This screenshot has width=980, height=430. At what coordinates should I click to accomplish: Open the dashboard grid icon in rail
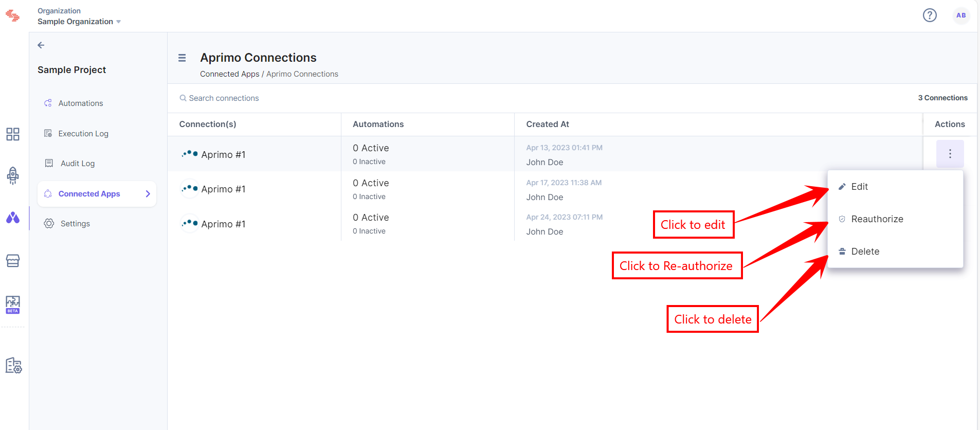pos(13,134)
